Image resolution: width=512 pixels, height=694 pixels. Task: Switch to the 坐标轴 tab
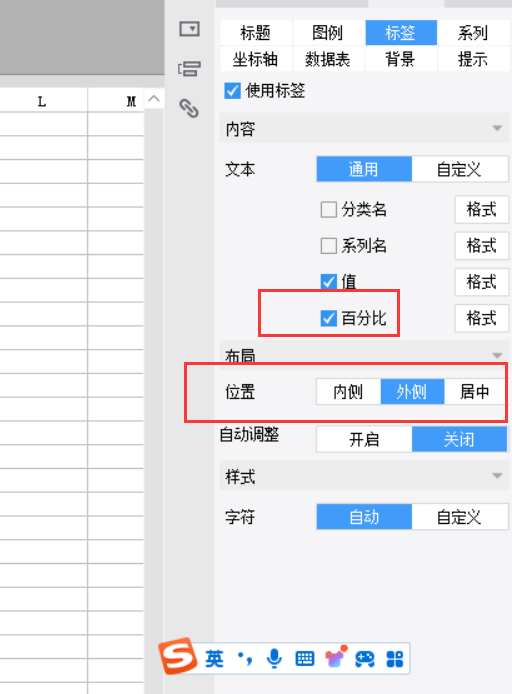pos(256,59)
